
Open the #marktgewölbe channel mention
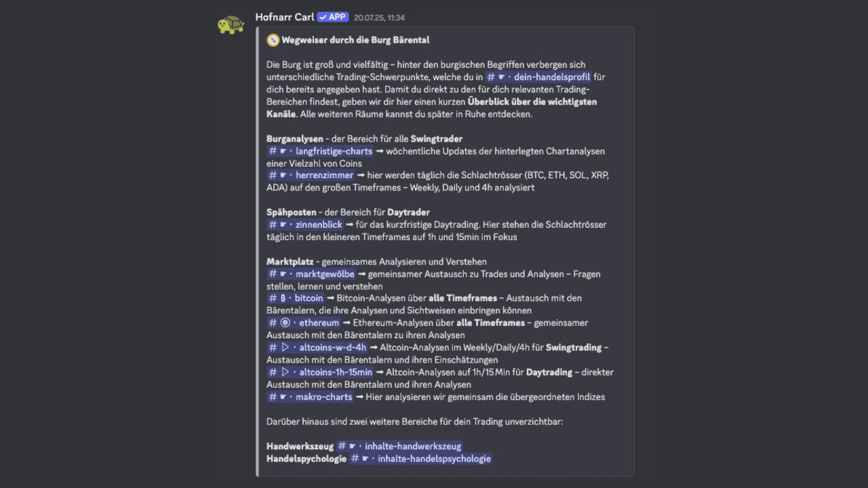pos(325,274)
